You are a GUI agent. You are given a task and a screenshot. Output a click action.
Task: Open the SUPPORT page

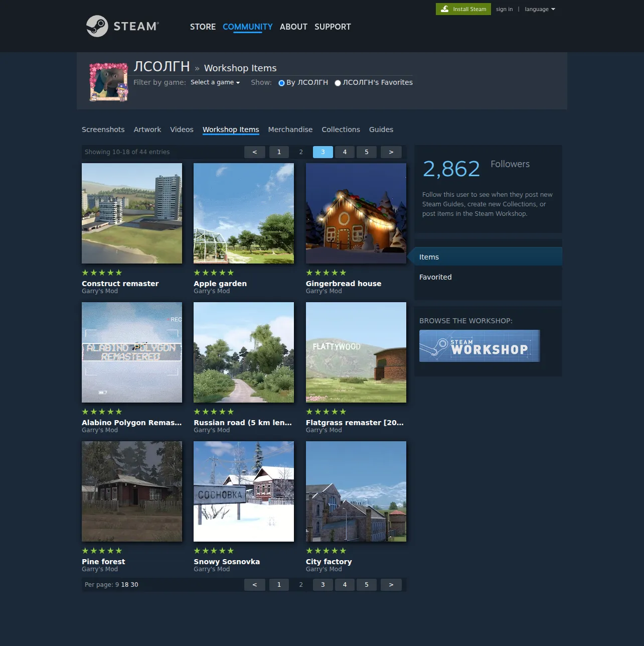[333, 27]
